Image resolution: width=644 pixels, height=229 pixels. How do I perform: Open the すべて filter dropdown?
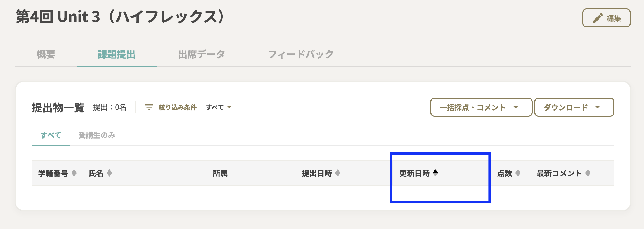(219, 107)
